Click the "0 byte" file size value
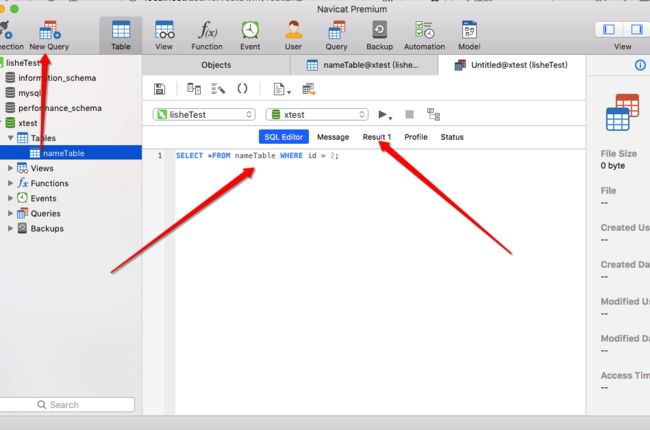 coord(613,165)
